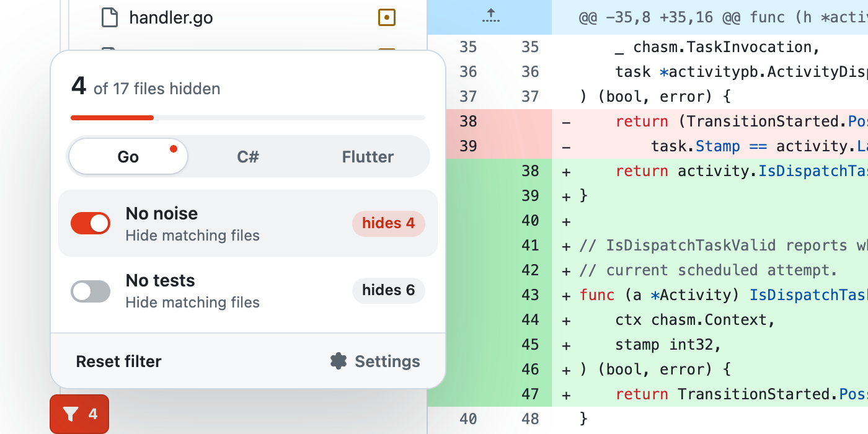Viewport: 868px width, 434px height.
Task: Click the 'hides 6' badge
Action: click(389, 290)
